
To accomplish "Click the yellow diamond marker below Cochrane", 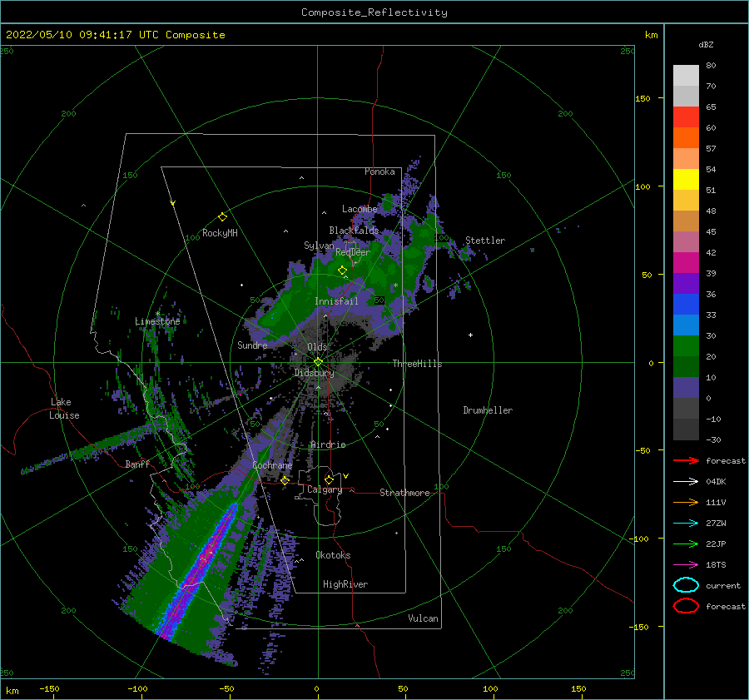I will pos(285,480).
